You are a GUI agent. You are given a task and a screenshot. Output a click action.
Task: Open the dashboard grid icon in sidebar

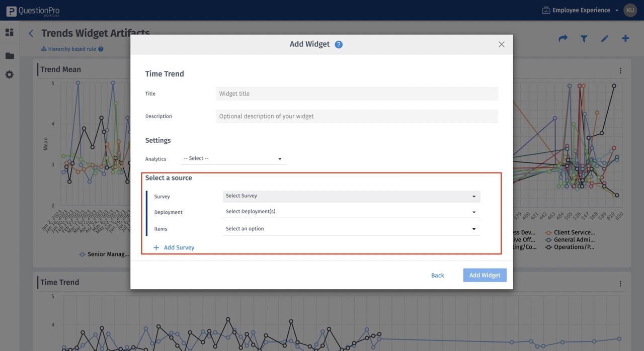[10, 33]
